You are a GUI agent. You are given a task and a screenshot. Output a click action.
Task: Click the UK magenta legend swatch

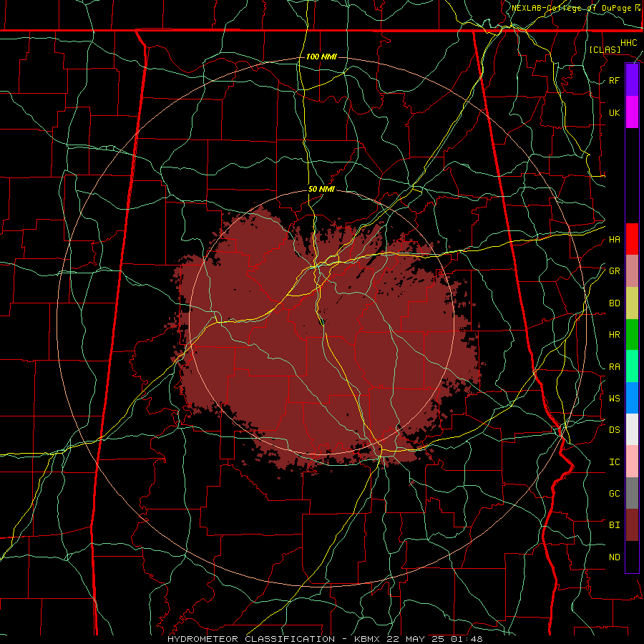(632, 112)
